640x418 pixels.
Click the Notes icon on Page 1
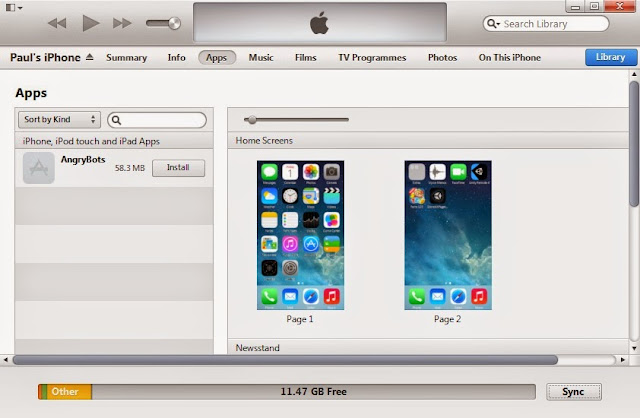(269, 220)
